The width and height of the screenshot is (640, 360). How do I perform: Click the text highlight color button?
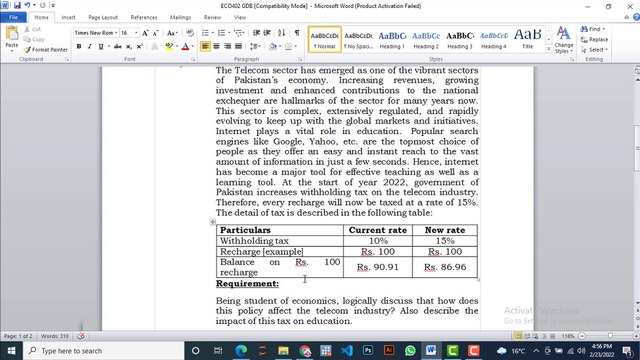coord(169,47)
